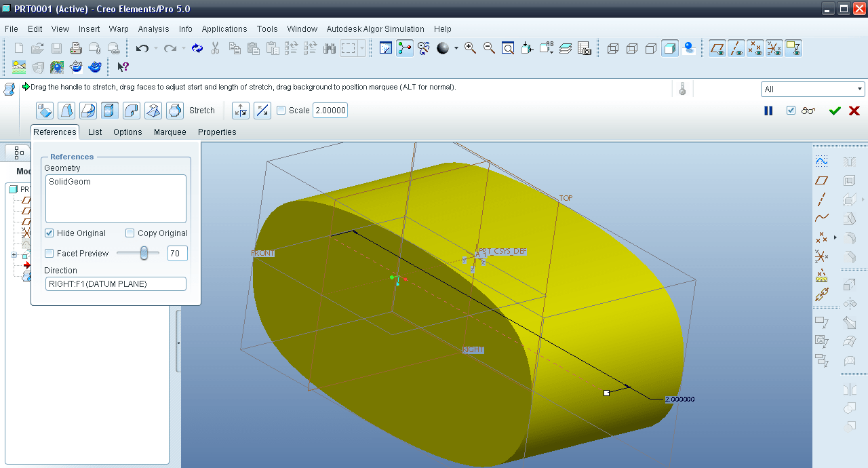Open the All selection filter dropdown
This screenshot has height=468, width=868.
(x=812, y=90)
